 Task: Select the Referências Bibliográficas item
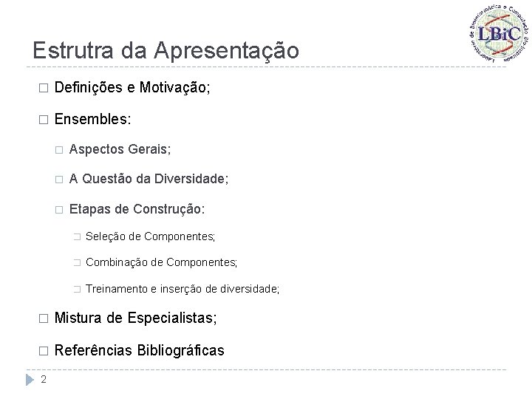(140, 350)
